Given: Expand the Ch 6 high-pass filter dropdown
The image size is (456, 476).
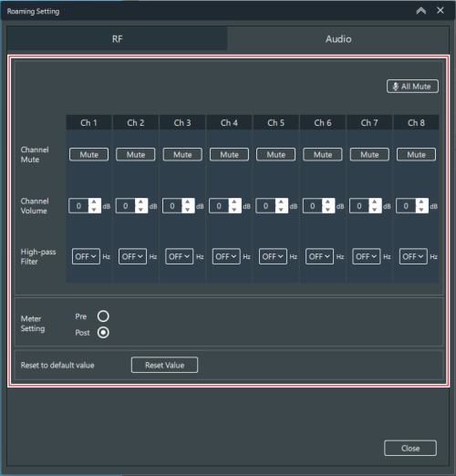Looking at the screenshot, I should [x=319, y=256].
